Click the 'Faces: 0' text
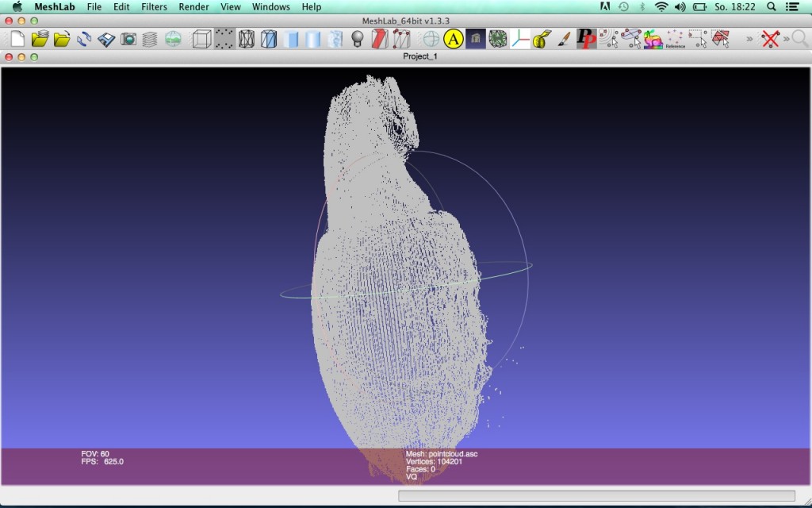Viewport: 812px width, 508px height. 420,469
